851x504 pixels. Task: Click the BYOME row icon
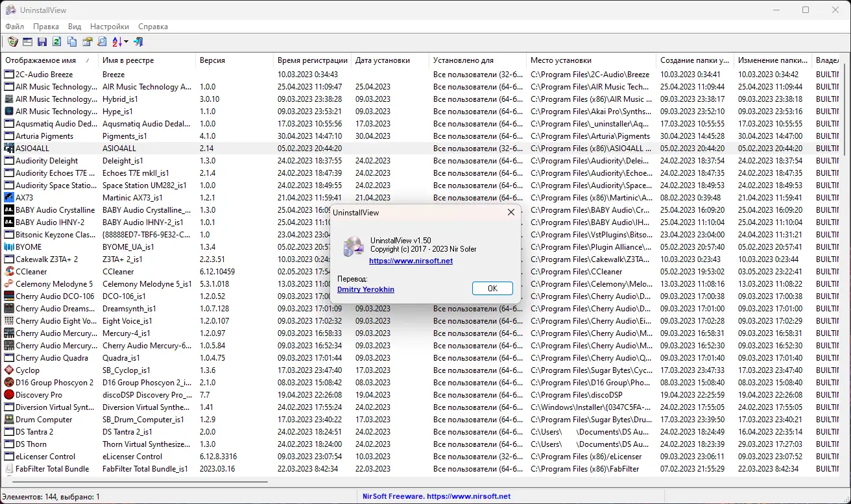tap(9, 247)
